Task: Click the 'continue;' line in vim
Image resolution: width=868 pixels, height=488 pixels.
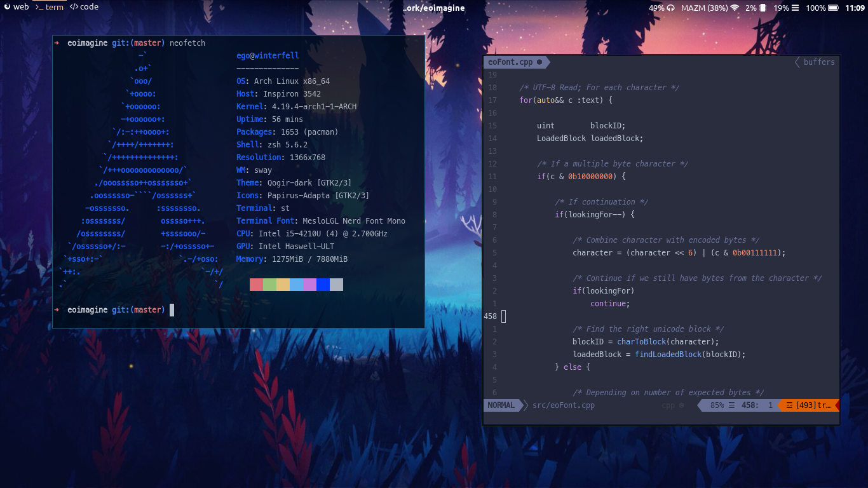Action: 610,304
